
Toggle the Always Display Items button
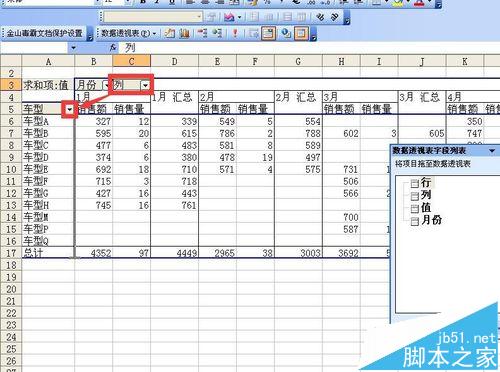coord(268,33)
